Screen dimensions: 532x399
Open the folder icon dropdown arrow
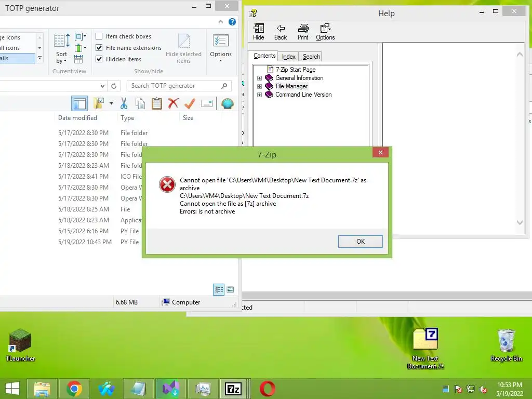click(111, 103)
